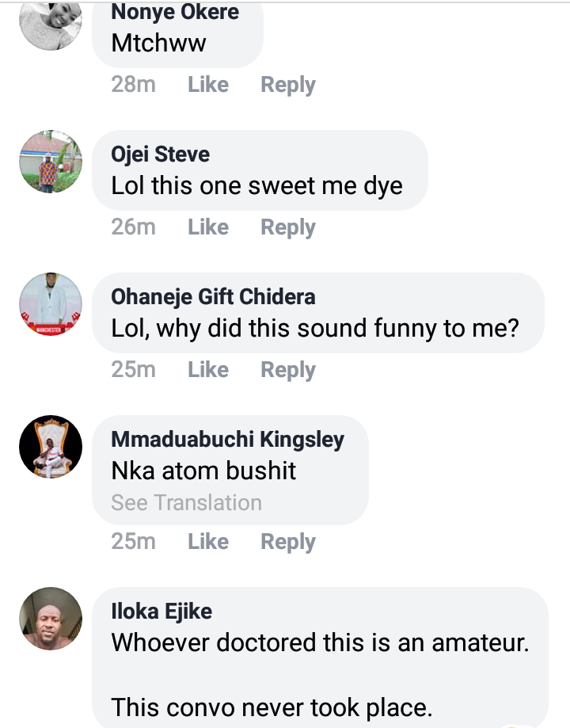Open Iloka Ejike's profile picture
570x728 pixels.
[x=51, y=619]
